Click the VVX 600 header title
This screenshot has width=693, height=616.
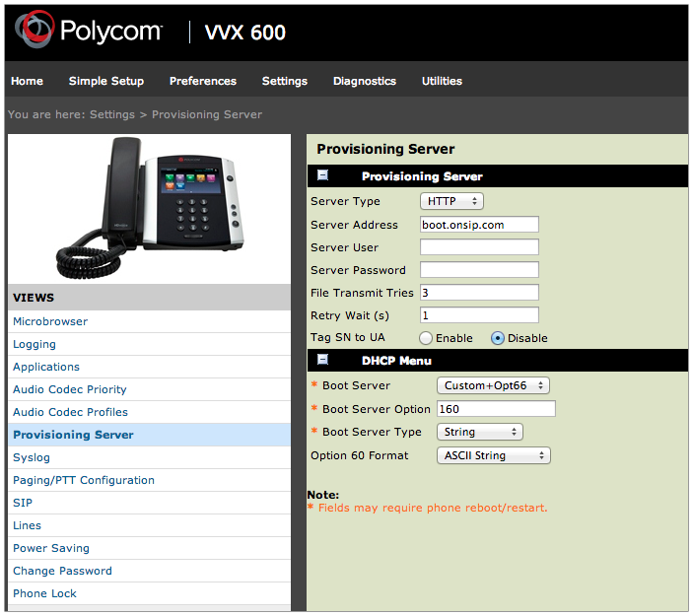[245, 33]
